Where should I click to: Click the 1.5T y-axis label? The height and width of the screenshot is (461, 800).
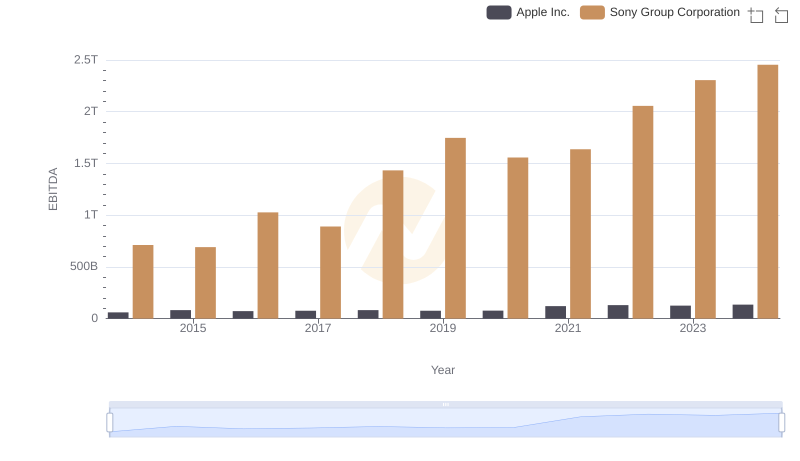(x=86, y=163)
